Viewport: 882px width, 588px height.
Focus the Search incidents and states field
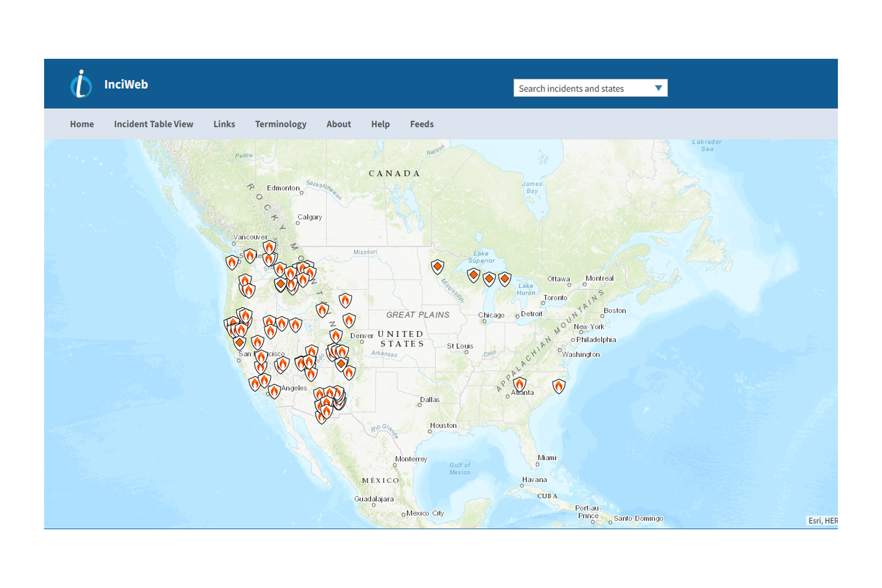(x=583, y=88)
